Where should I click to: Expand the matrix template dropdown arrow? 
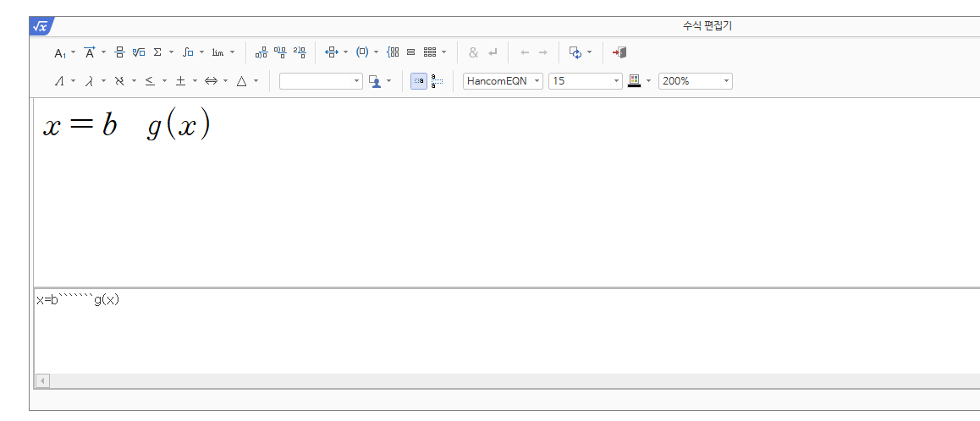[x=443, y=52]
